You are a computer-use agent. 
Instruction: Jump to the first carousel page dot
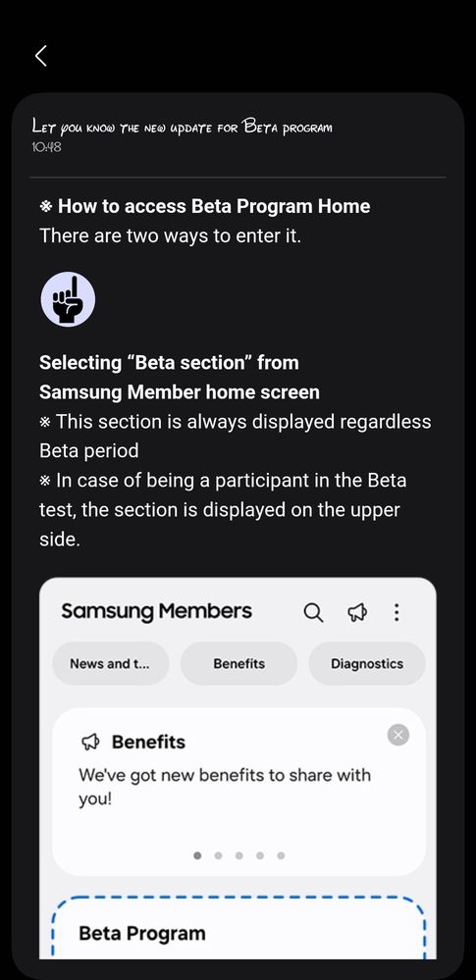tap(197, 855)
